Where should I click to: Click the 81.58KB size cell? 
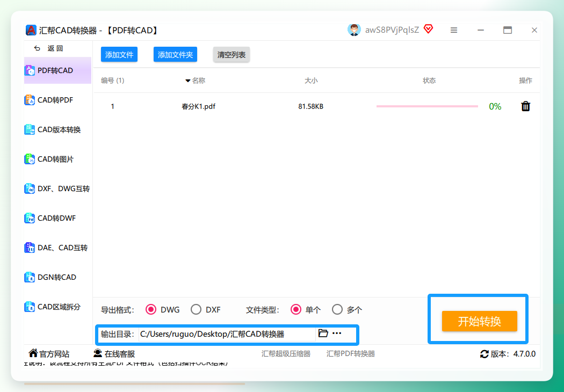coord(311,106)
